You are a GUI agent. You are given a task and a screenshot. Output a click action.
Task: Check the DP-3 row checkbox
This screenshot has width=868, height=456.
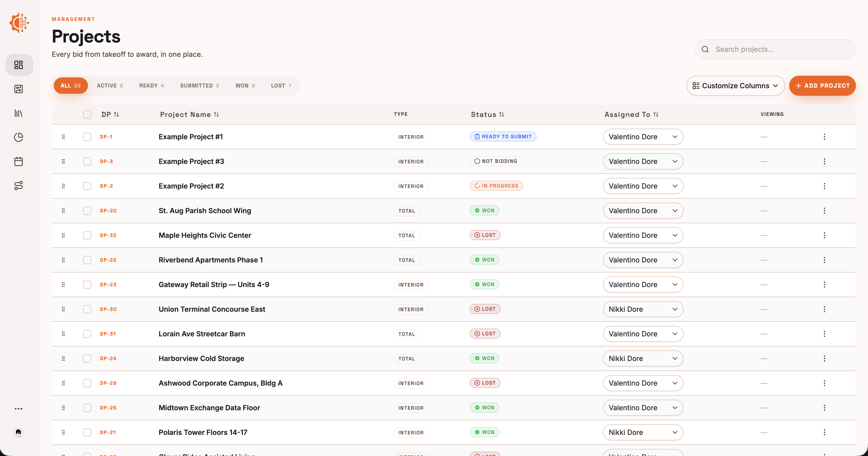(87, 161)
